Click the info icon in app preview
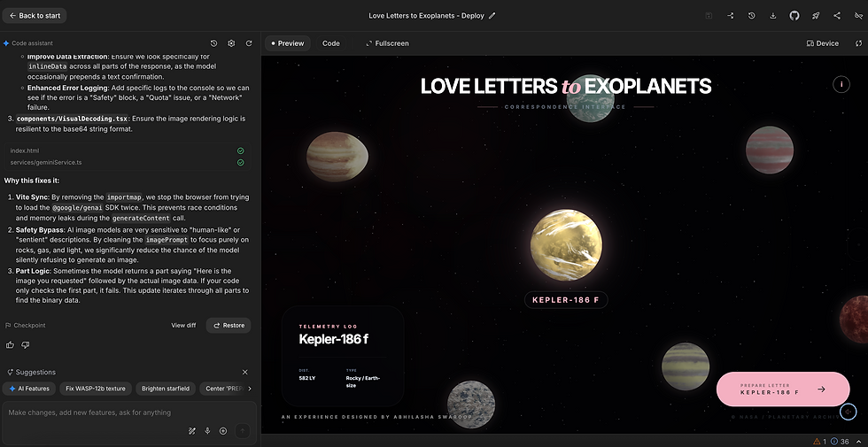 pyautogui.click(x=841, y=84)
